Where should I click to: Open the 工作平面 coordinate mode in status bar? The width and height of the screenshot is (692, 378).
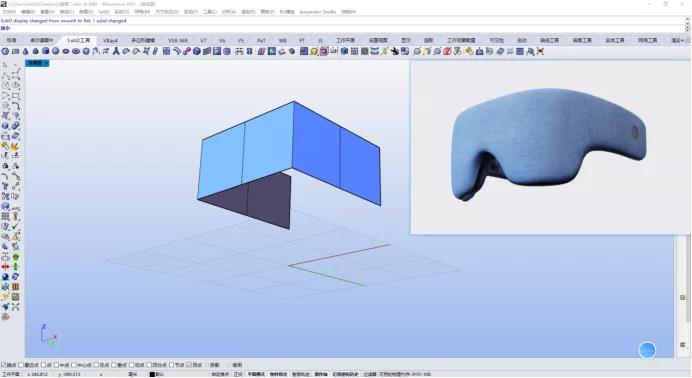(11, 374)
